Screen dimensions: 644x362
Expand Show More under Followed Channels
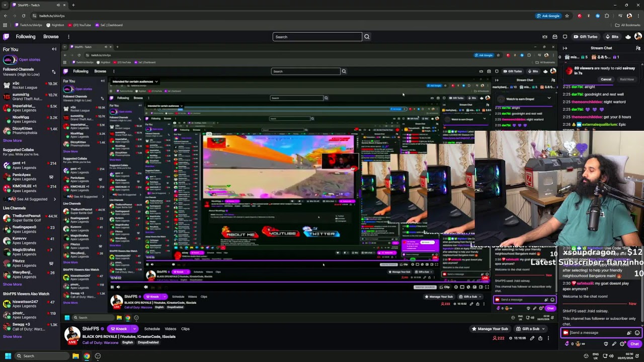(12, 141)
